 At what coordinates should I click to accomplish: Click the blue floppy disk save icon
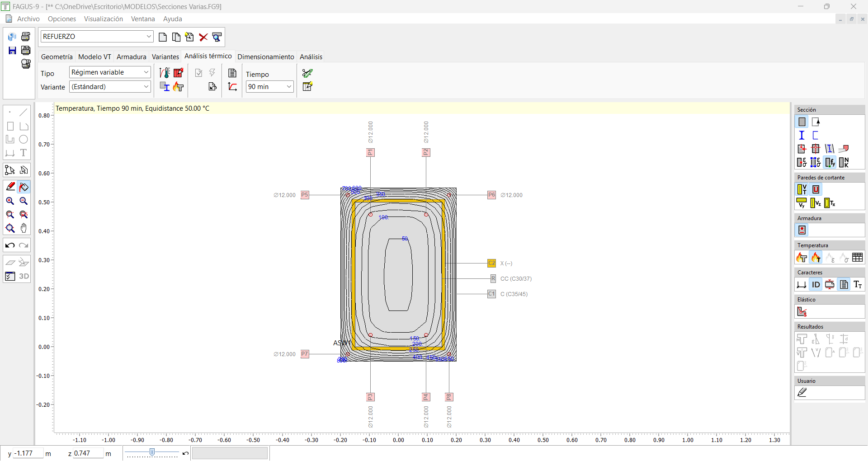[12, 50]
